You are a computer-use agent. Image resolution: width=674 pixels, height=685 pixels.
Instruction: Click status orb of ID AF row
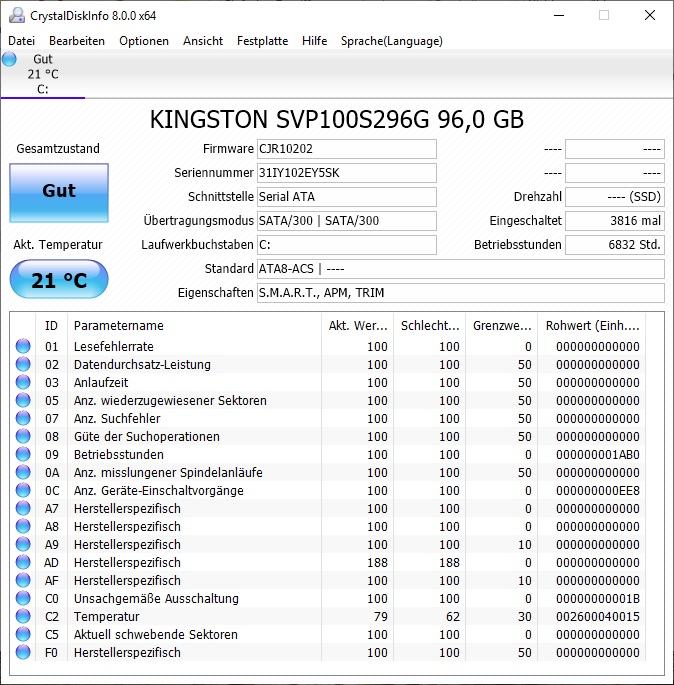23,580
